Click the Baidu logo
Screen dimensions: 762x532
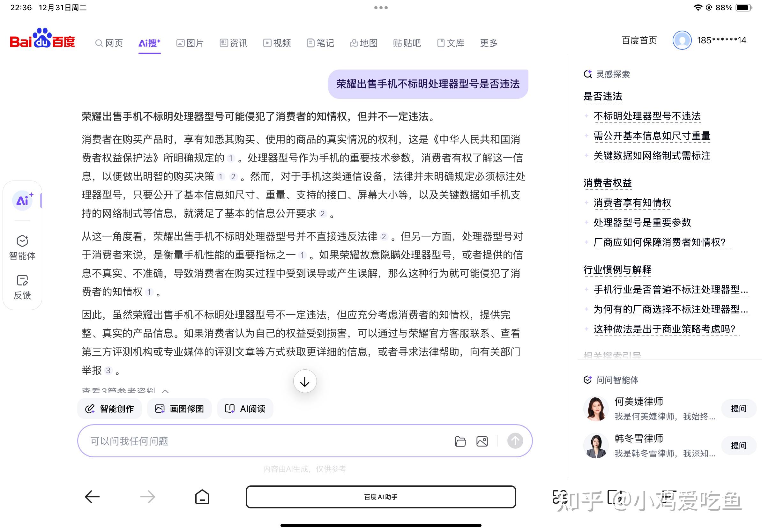point(42,38)
